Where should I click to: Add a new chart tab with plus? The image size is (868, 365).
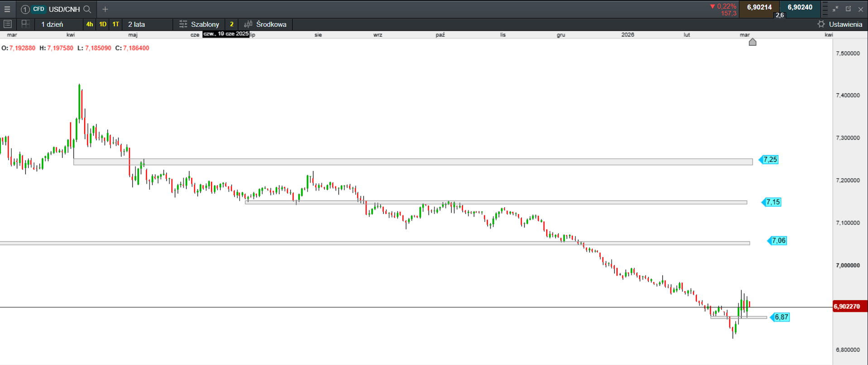(x=105, y=9)
